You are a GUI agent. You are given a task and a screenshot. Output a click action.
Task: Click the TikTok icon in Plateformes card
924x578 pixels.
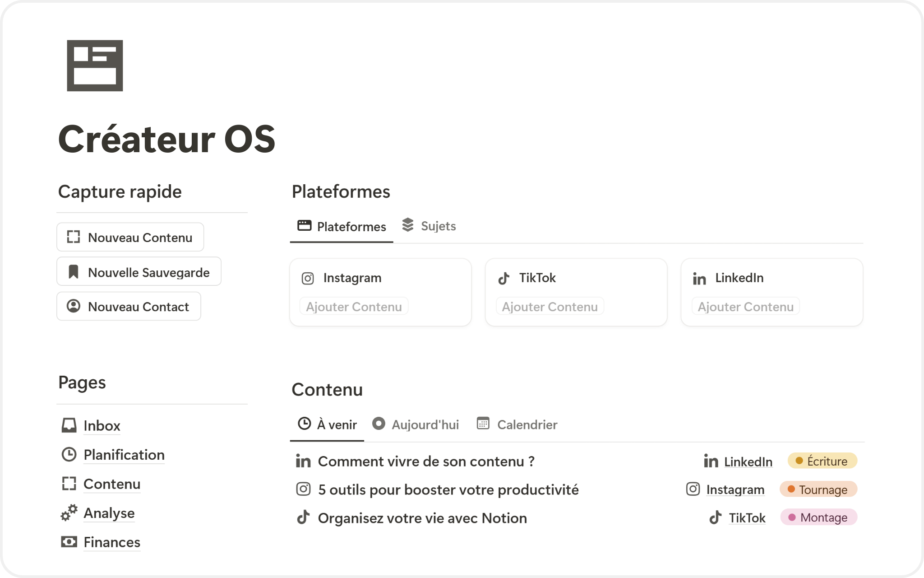coord(504,278)
